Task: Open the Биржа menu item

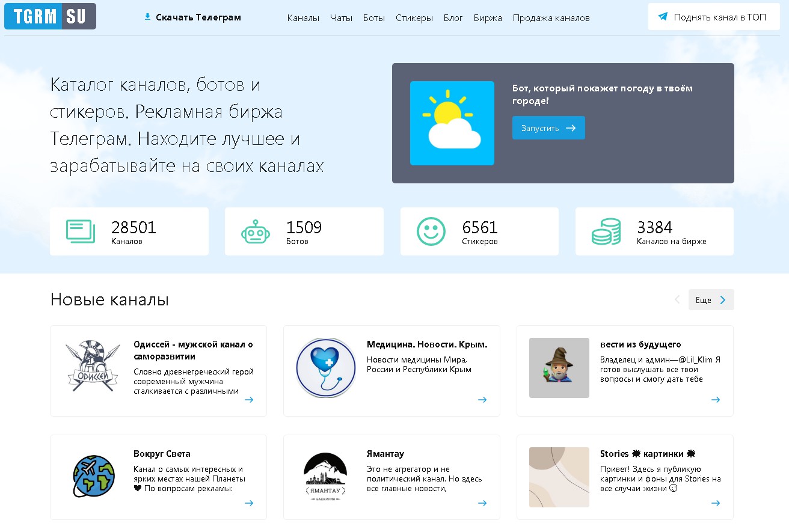Action: click(488, 18)
